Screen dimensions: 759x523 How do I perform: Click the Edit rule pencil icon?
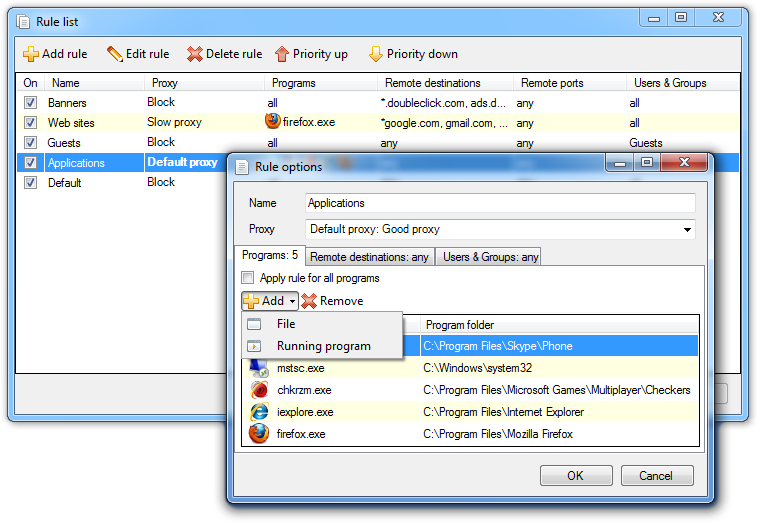pyautogui.click(x=115, y=54)
